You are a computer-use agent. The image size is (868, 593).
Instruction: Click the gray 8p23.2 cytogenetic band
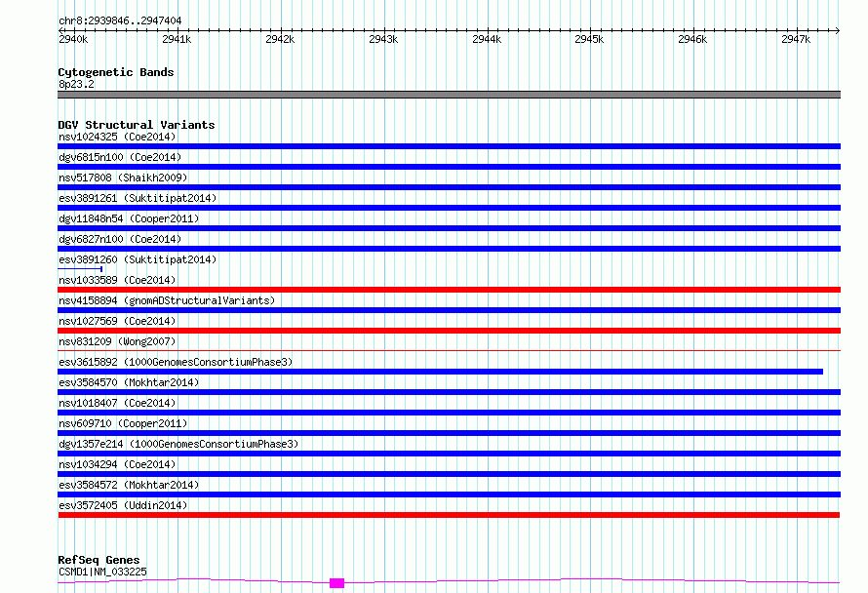point(449,95)
